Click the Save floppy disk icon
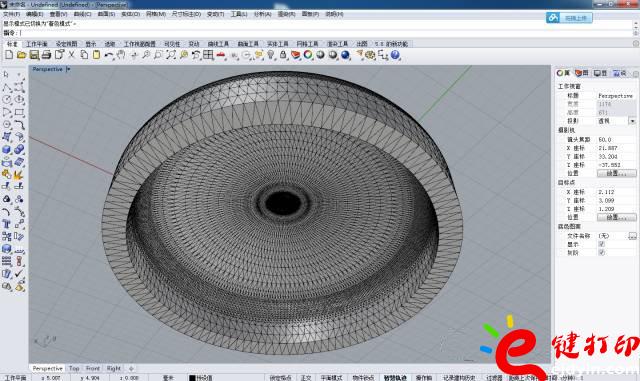Viewport: 640px width, 381px height. pos(34,55)
